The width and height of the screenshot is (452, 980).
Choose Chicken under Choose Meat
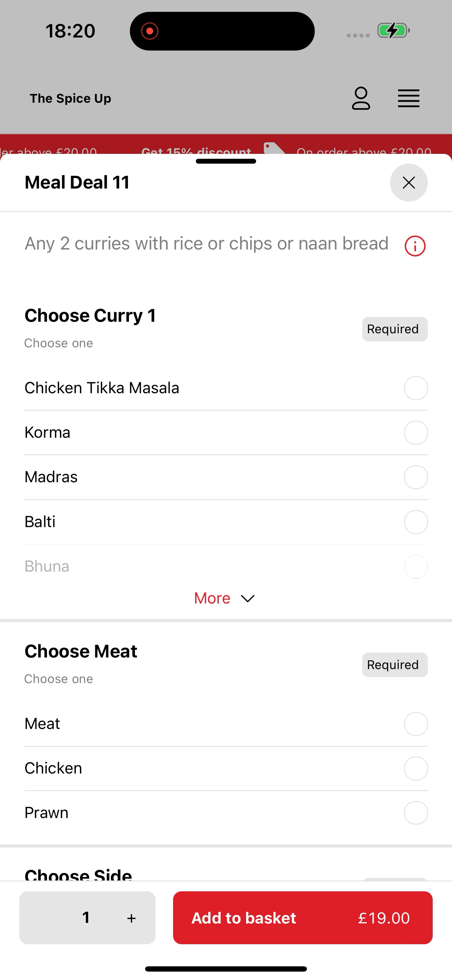(x=226, y=768)
